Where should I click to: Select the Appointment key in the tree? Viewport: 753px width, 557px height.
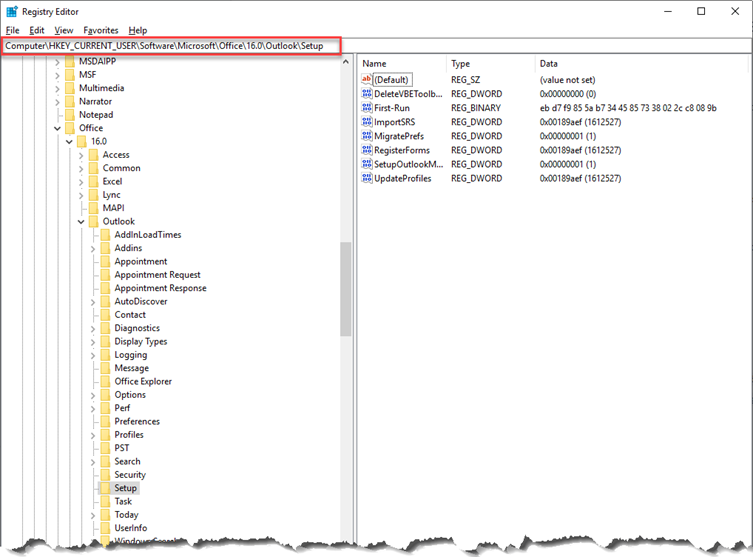(141, 262)
